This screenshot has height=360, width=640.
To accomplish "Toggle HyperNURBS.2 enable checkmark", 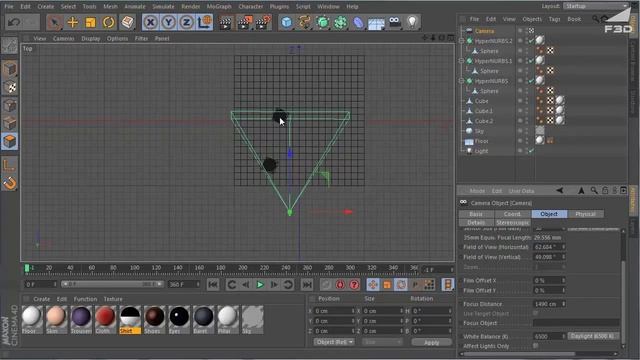I will pos(531,41).
